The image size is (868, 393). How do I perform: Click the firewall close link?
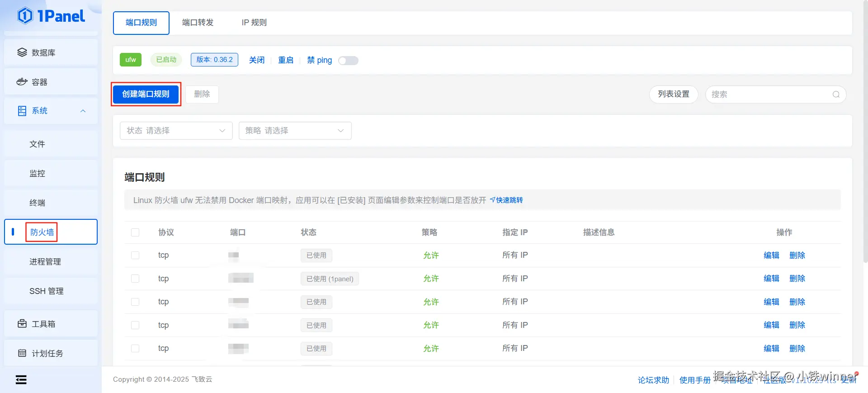pos(257,60)
